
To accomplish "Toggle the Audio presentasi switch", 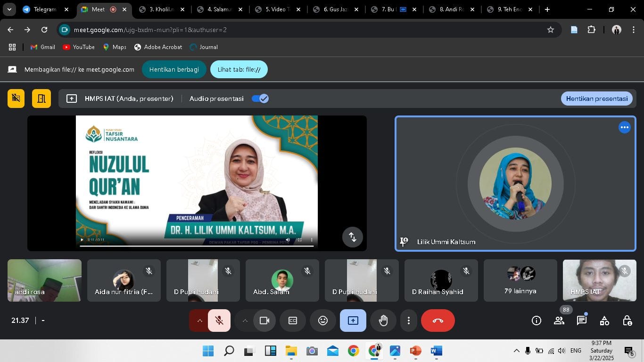I will pyautogui.click(x=260, y=99).
